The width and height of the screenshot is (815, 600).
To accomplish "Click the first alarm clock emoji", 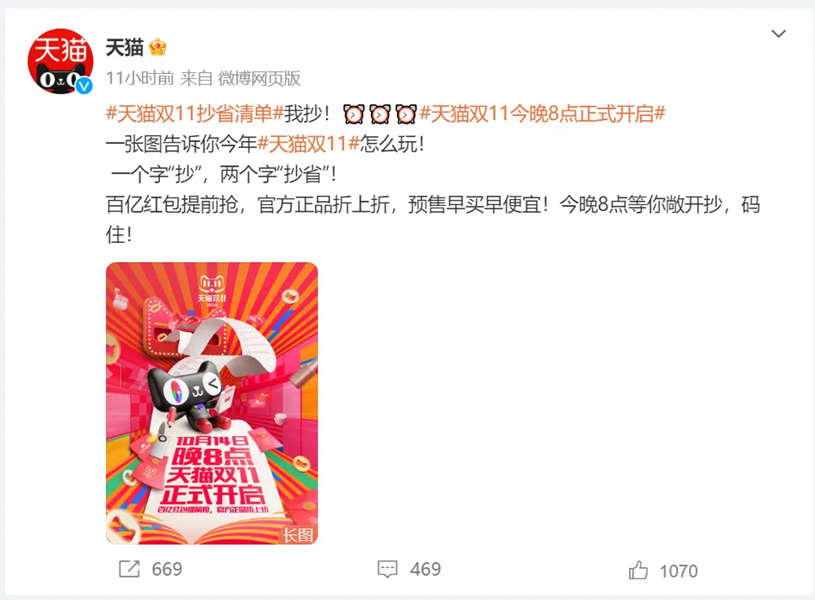I will coord(353,114).
